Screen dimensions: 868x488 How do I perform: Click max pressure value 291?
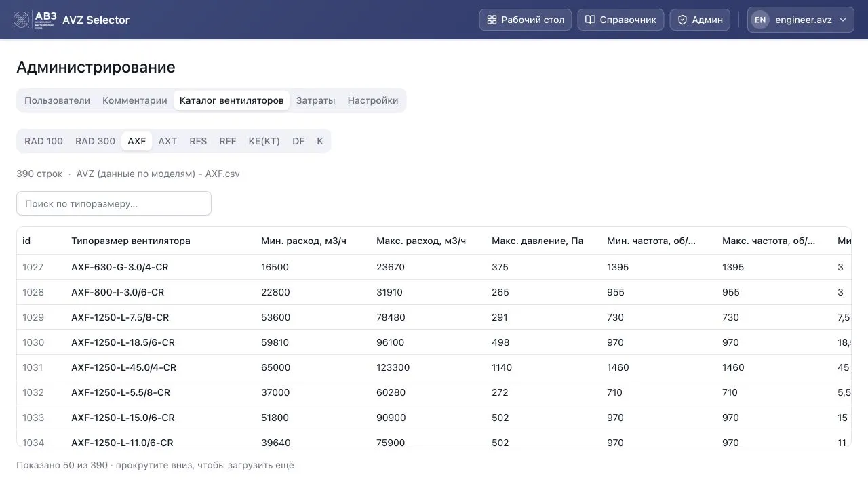pos(500,317)
